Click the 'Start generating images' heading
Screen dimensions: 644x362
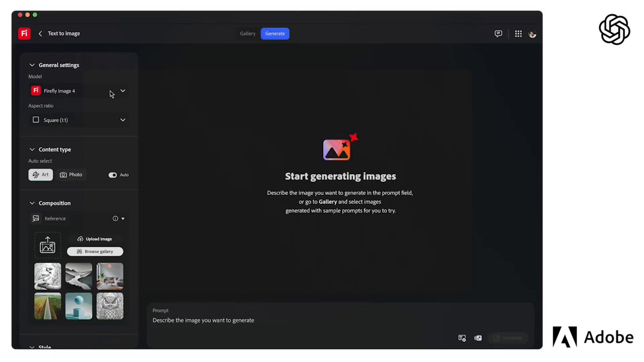click(340, 176)
